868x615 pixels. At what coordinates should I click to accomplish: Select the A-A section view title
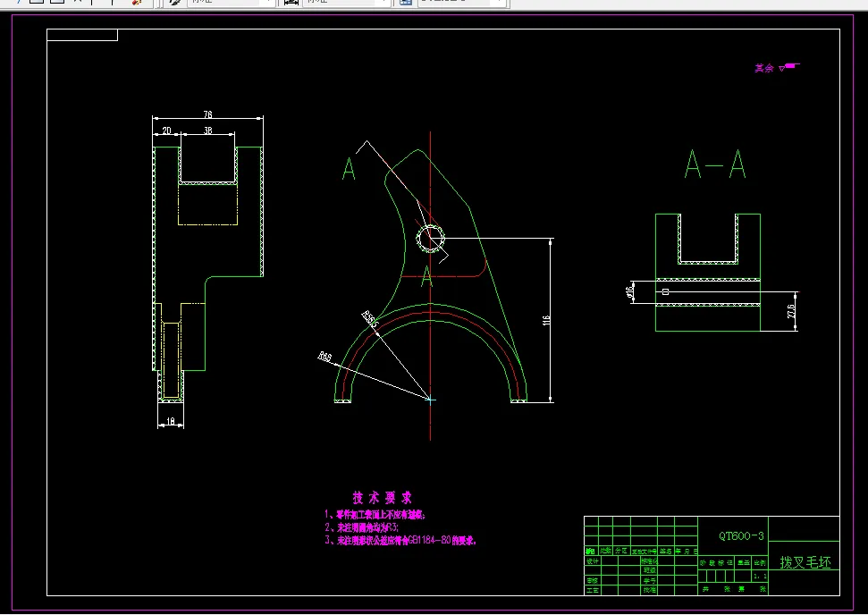[x=715, y=164]
